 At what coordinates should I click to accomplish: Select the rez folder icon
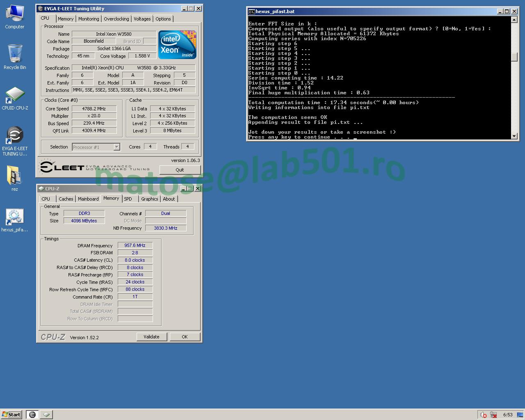click(15, 178)
